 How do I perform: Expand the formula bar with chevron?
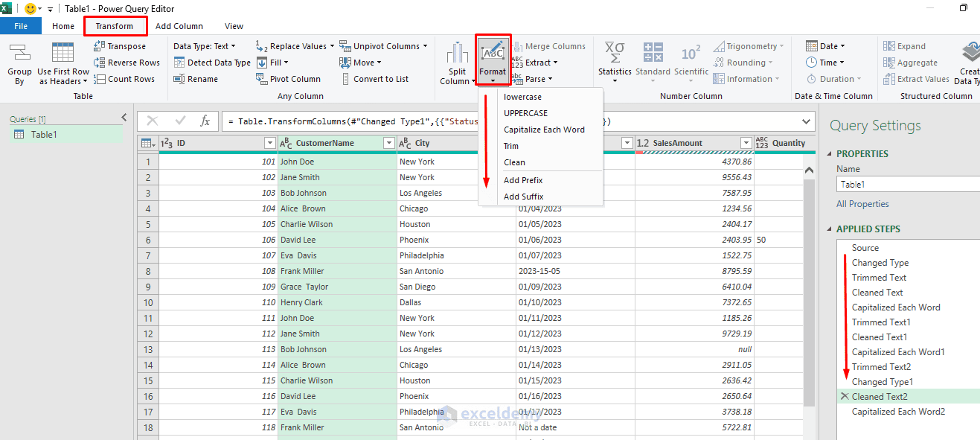click(x=807, y=121)
